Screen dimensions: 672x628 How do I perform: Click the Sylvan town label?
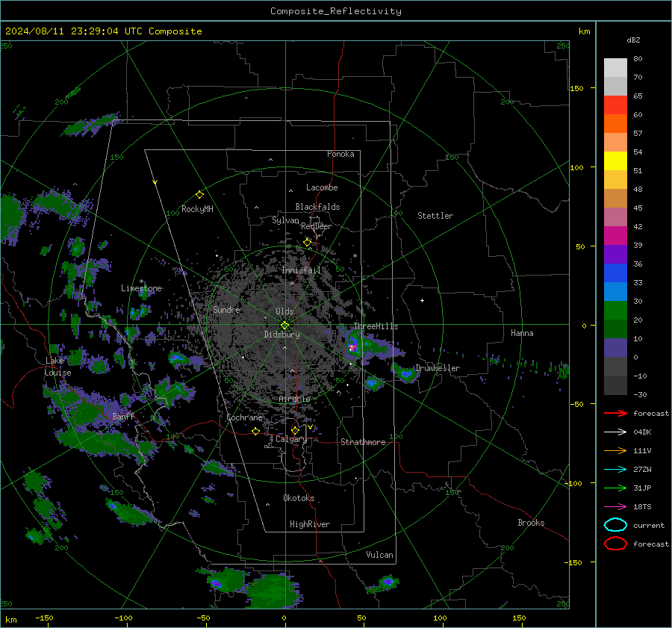point(285,220)
